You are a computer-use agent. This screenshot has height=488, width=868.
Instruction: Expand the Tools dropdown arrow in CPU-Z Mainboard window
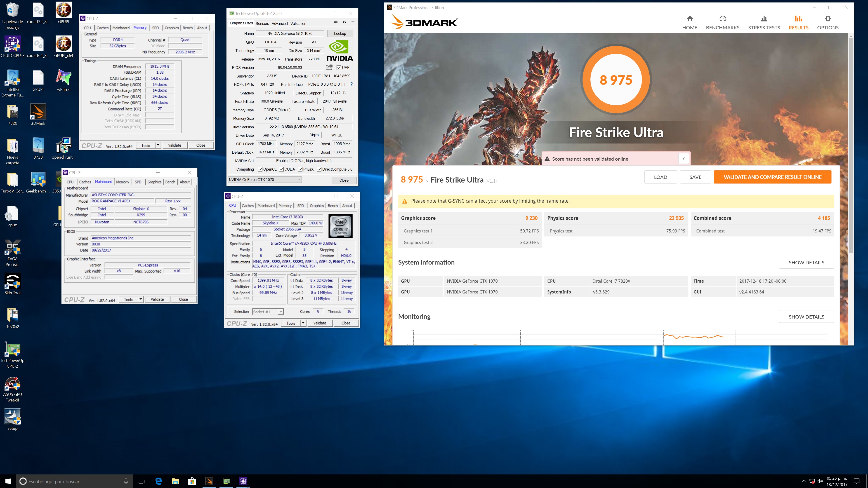pos(141,299)
